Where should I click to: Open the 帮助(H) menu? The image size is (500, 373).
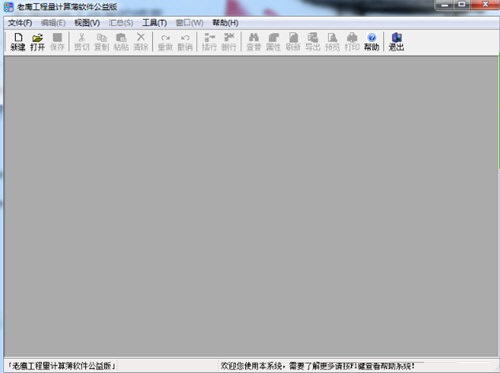(226, 23)
